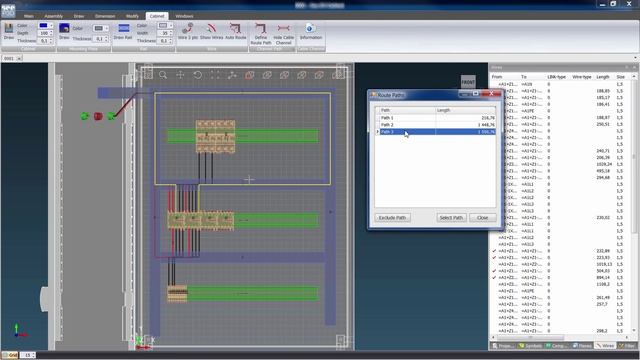Click the grey mounting plate color swatch
The width and height of the screenshot is (640, 360).
[x=98, y=29]
